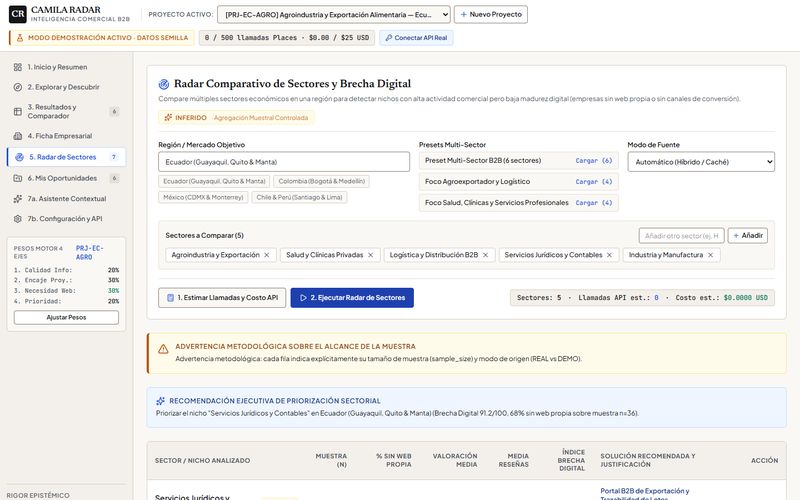Click the Modo Demostración Activo banner
This screenshot has width=800, height=500.
pyautogui.click(x=102, y=38)
